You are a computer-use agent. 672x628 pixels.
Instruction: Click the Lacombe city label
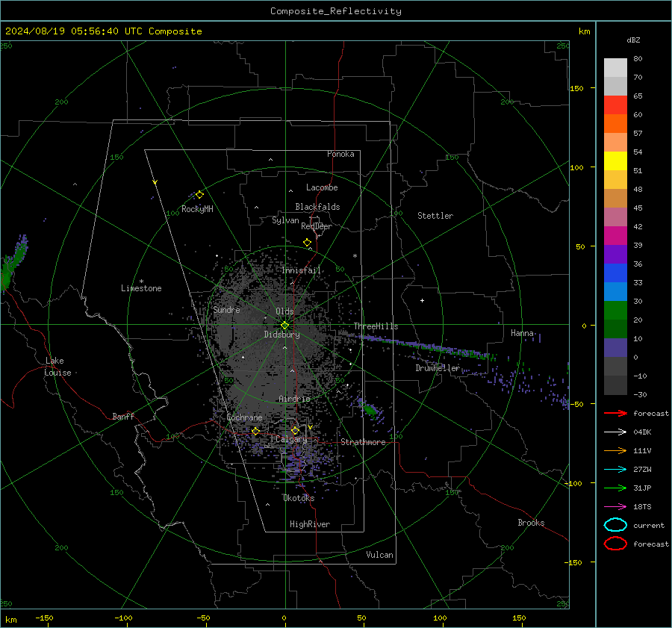[x=322, y=187]
